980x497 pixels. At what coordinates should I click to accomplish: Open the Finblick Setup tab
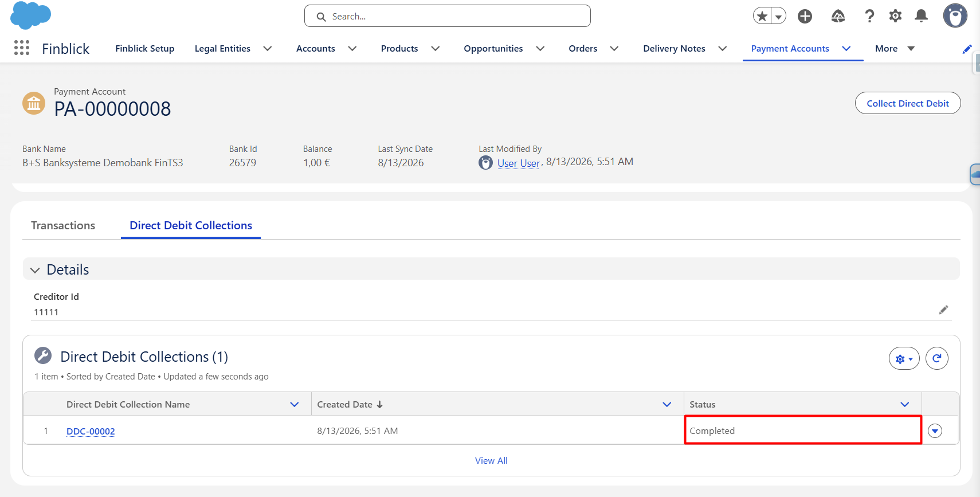[144, 49]
